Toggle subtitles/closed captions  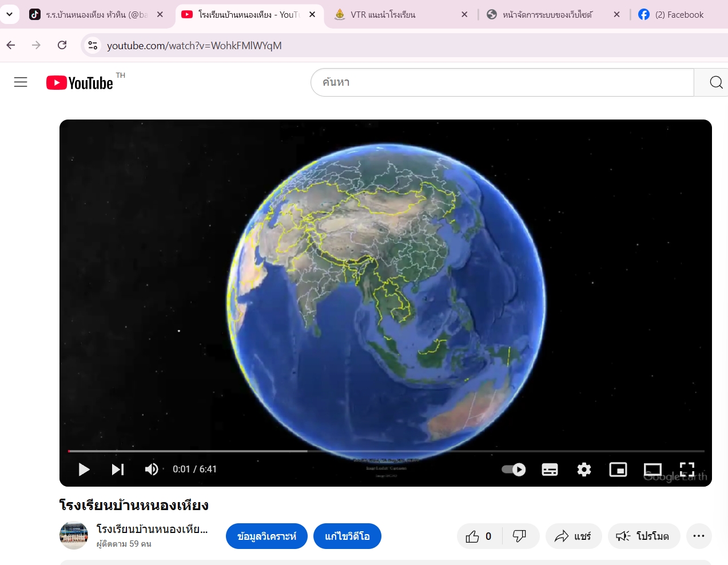pyautogui.click(x=550, y=469)
